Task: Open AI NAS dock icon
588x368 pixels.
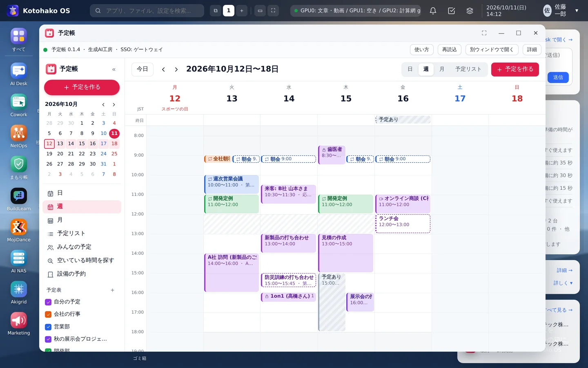Action: [19, 261]
